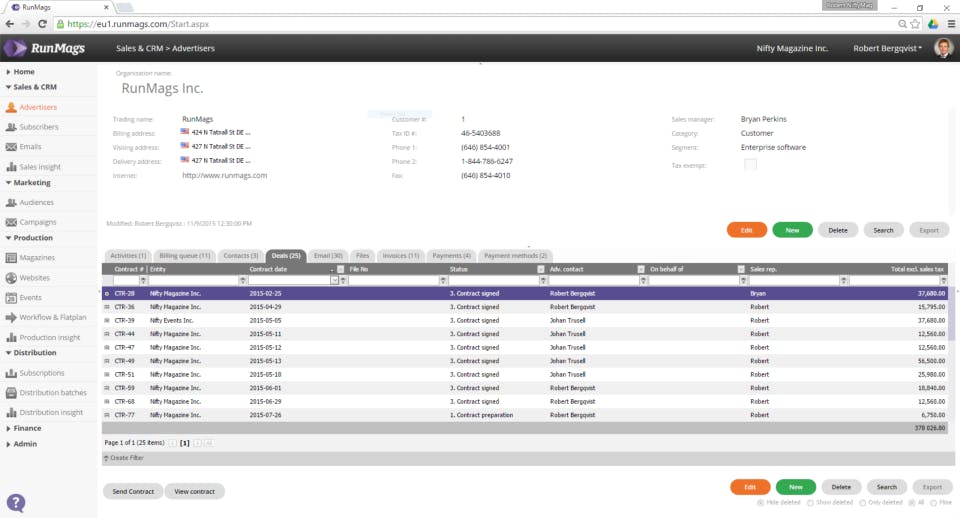Screen dimensions: 960x518
Task: Collapse the Production section
Action: (9, 238)
